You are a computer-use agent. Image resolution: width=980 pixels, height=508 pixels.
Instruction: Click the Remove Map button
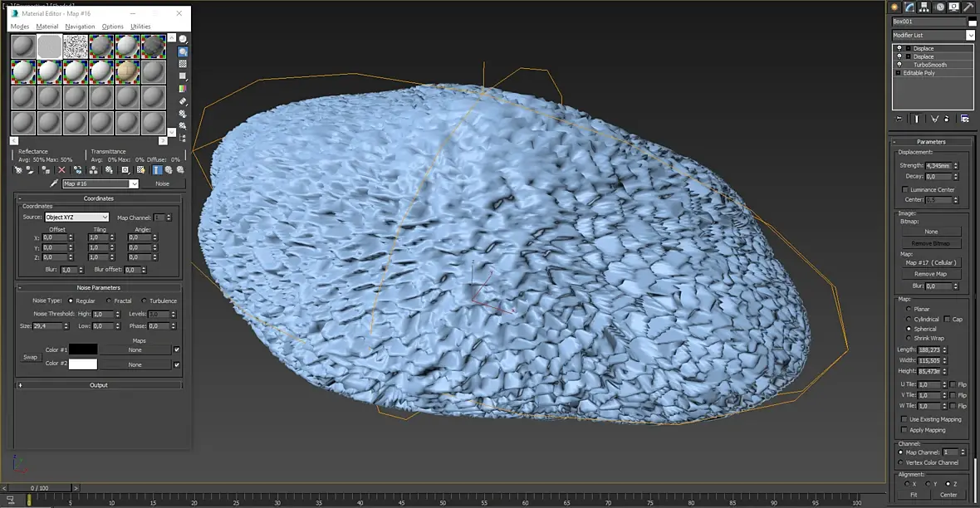click(x=931, y=274)
